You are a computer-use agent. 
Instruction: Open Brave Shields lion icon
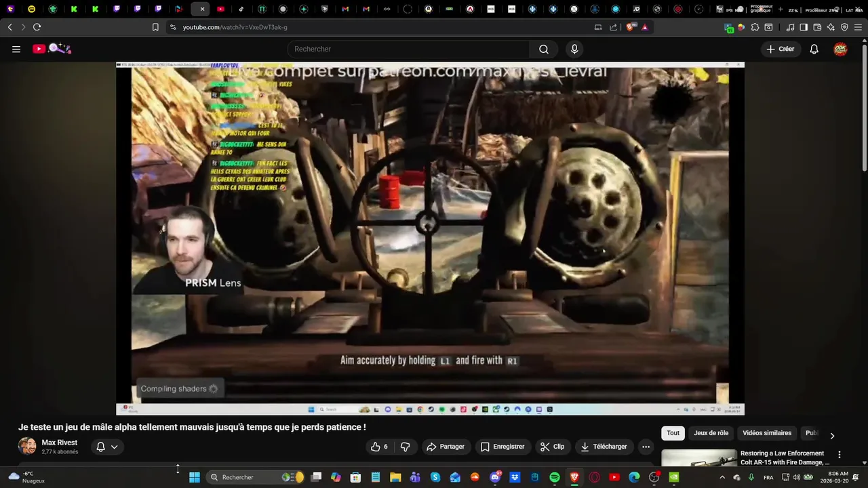coord(631,27)
